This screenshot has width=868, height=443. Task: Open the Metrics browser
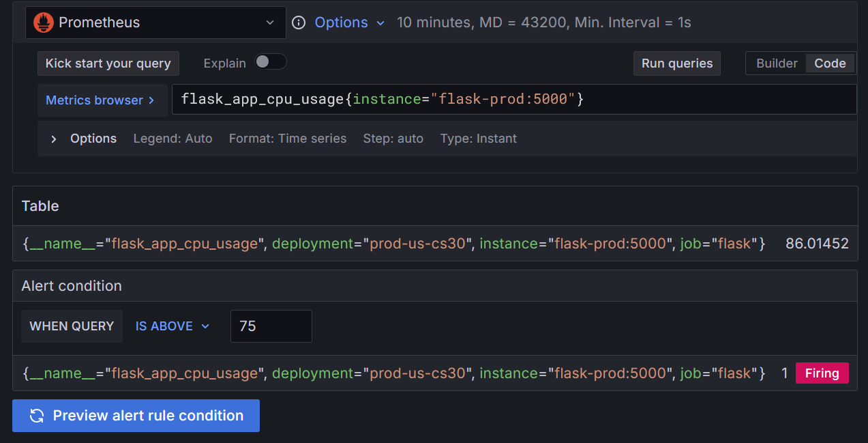click(x=95, y=100)
